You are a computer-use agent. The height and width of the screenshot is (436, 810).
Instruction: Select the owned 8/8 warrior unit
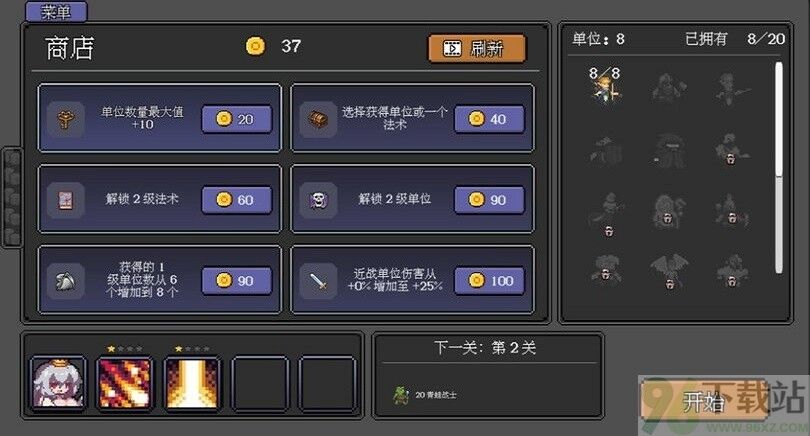click(605, 86)
